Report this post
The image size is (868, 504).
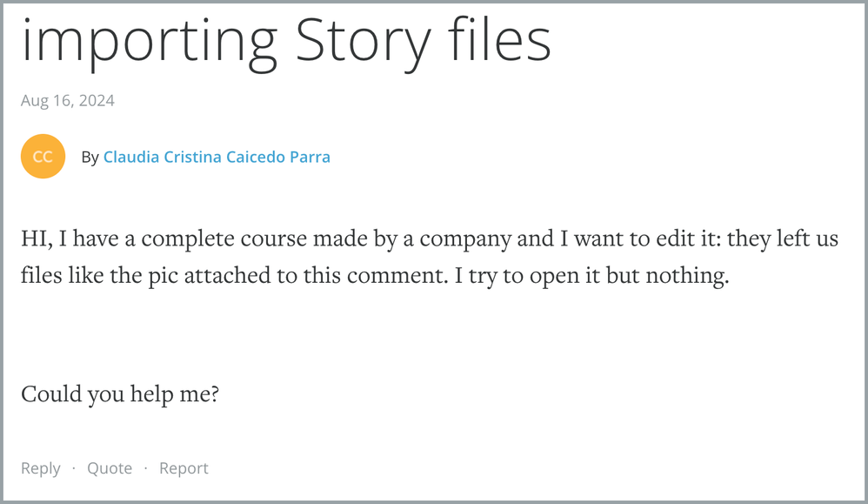tap(184, 468)
